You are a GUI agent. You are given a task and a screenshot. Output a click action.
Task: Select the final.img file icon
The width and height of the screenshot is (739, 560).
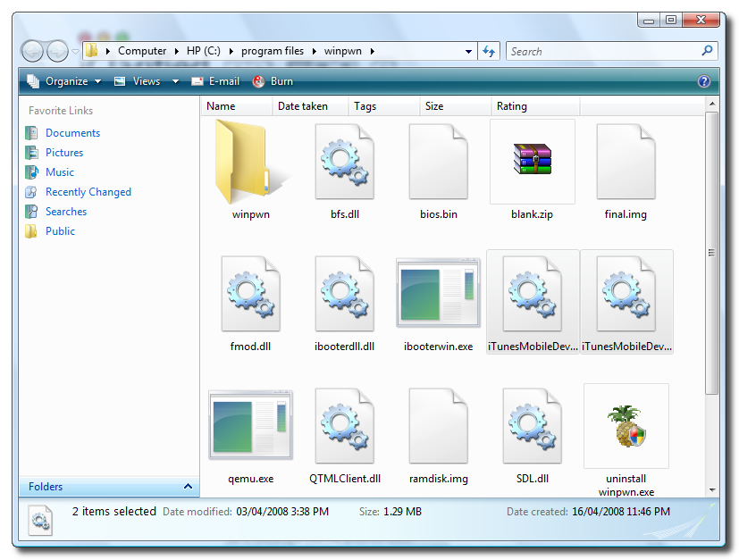pos(626,162)
